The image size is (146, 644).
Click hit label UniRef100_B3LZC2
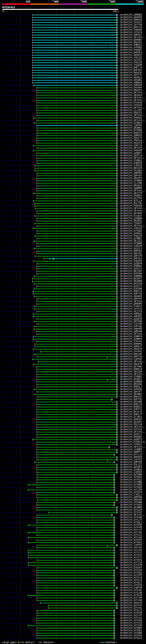tap(131, 464)
